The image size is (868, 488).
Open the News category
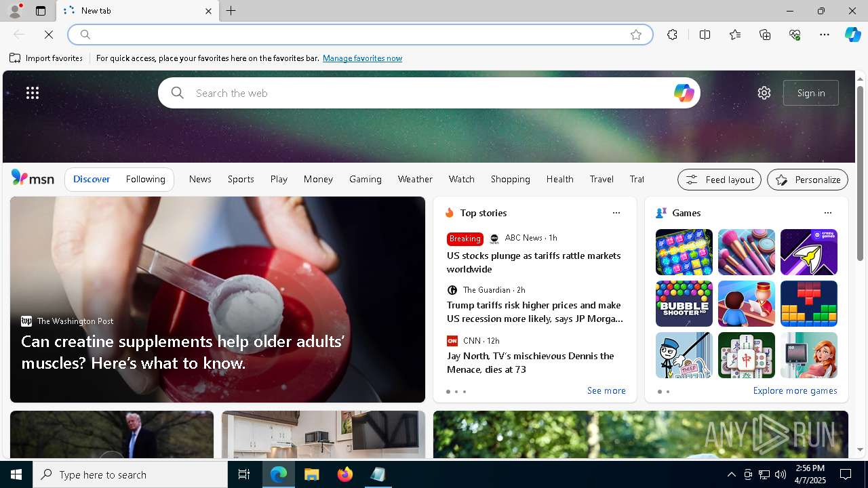(x=200, y=179)
